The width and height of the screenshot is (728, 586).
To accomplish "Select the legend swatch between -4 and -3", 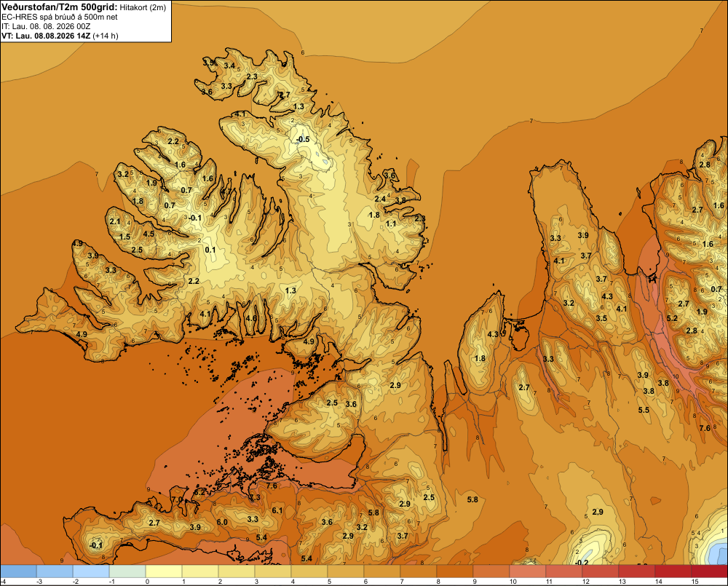I will (x=19, y=571).
